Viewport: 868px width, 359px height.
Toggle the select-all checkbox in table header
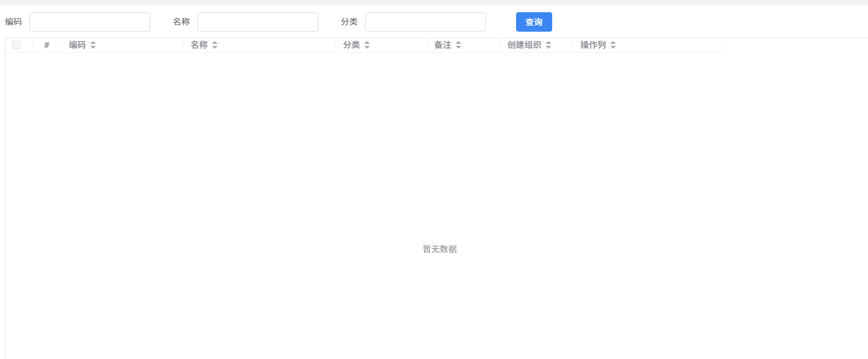17,45
